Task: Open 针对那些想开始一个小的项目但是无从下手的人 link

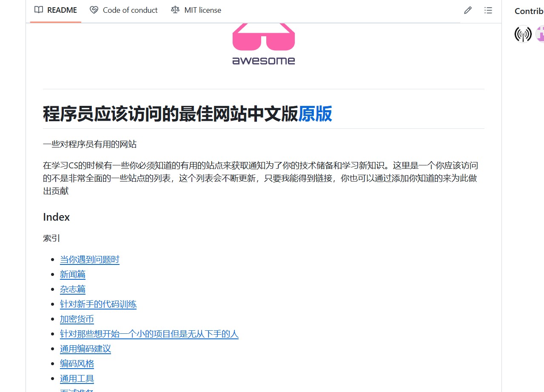Action: (x=149, y=334)
